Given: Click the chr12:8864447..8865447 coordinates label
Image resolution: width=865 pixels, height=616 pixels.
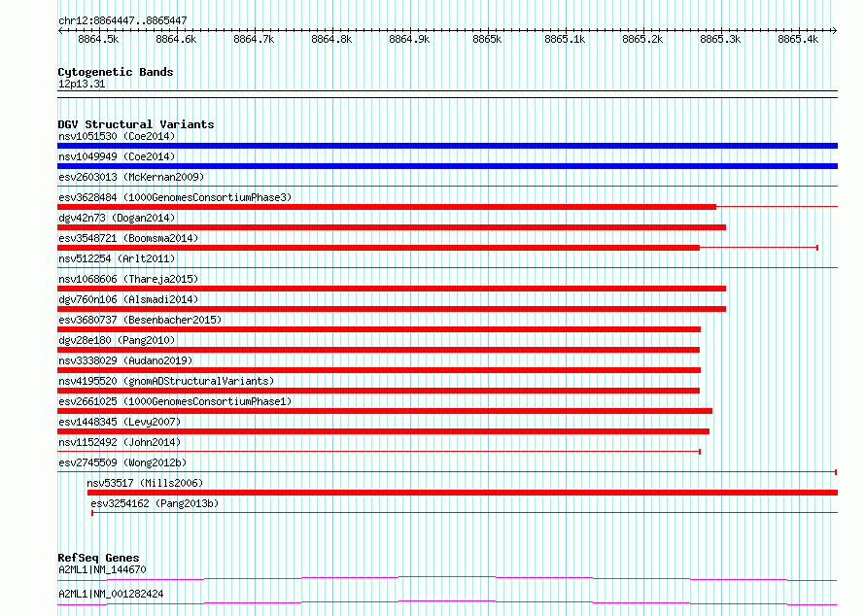Looking at the screenshot, I should [x=122, y=20].
